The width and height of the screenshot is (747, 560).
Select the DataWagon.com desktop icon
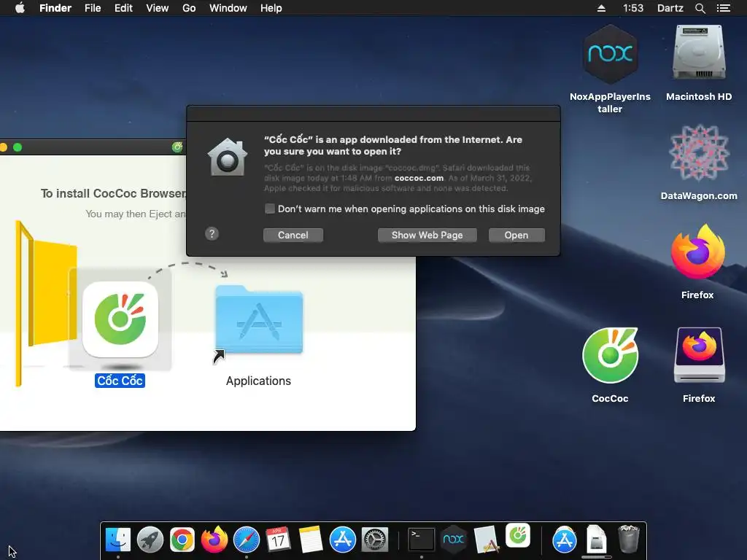699,152
